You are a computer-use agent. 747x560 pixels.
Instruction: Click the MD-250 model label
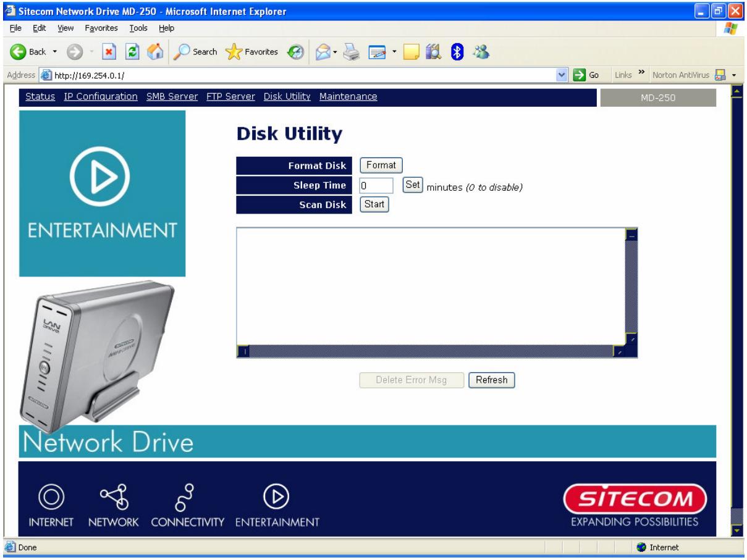pos(657,98)
